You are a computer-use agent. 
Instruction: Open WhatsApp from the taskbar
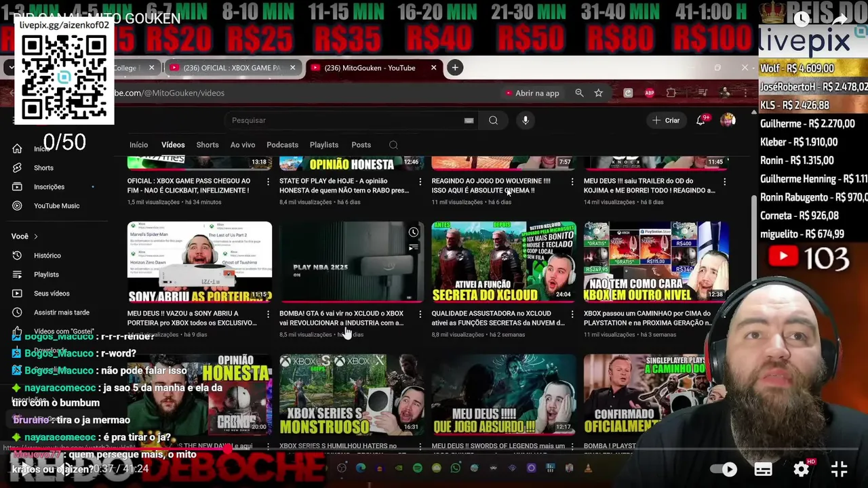pyautogui.click(x=455, y=468)
